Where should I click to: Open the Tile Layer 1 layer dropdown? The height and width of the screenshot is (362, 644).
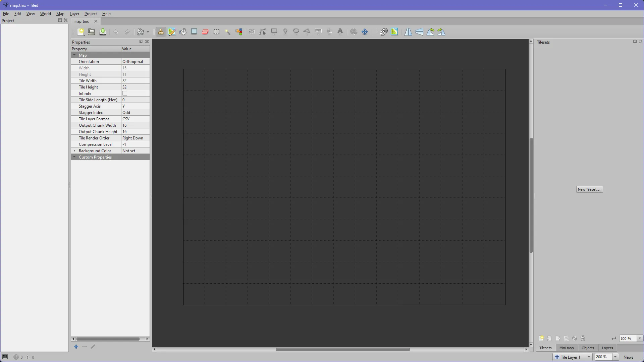589,357
